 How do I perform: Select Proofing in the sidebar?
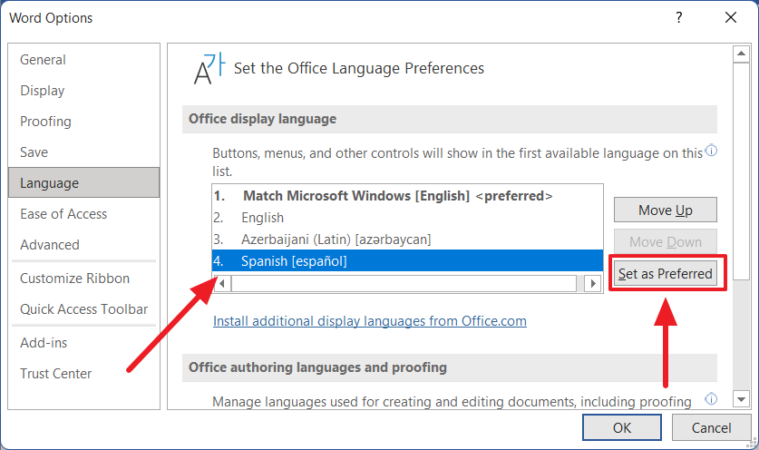click(84, 121)
